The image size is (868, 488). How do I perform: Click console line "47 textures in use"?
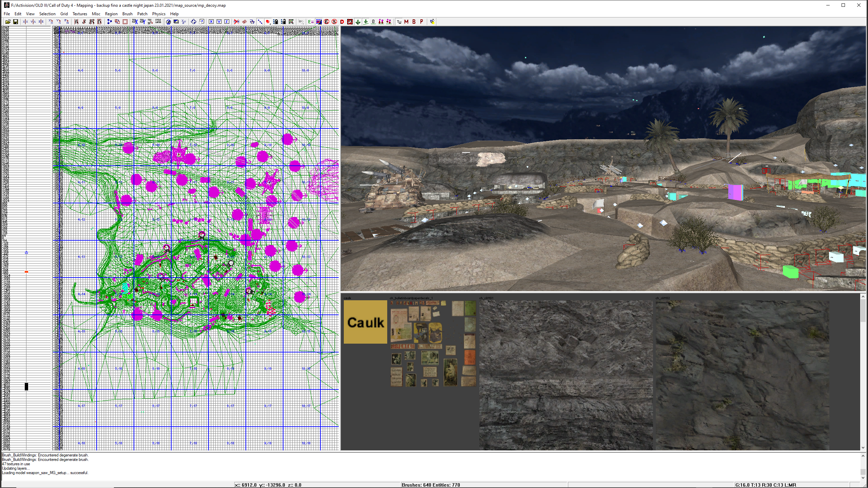16,464
